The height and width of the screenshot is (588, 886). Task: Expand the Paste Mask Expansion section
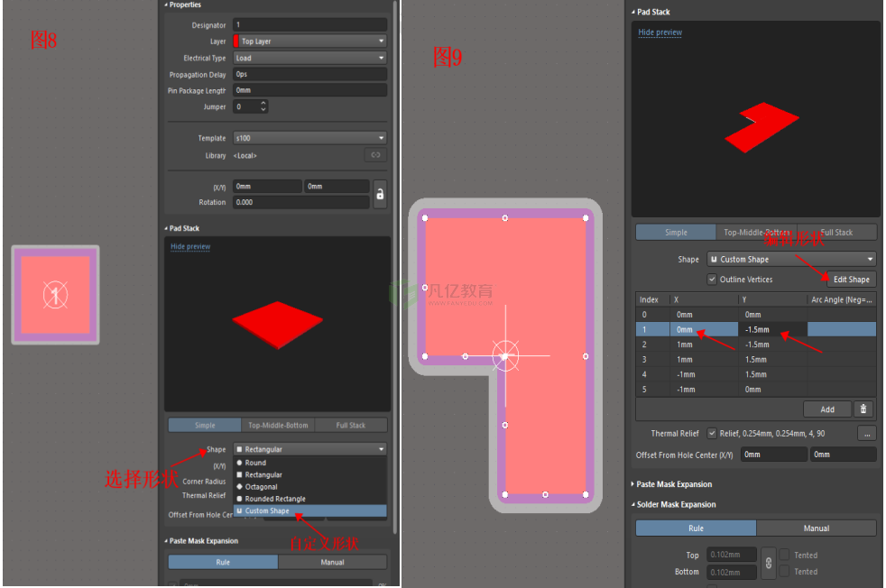[673, 484]
